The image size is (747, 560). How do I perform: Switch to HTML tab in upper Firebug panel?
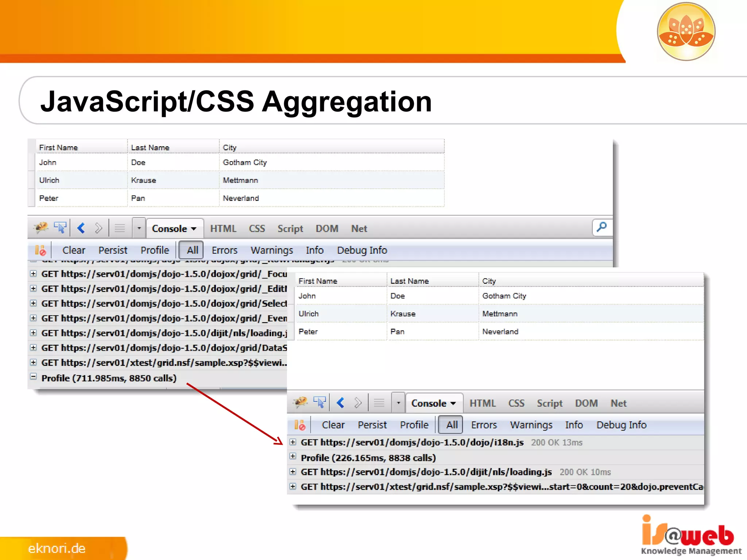tap(223, 229)
